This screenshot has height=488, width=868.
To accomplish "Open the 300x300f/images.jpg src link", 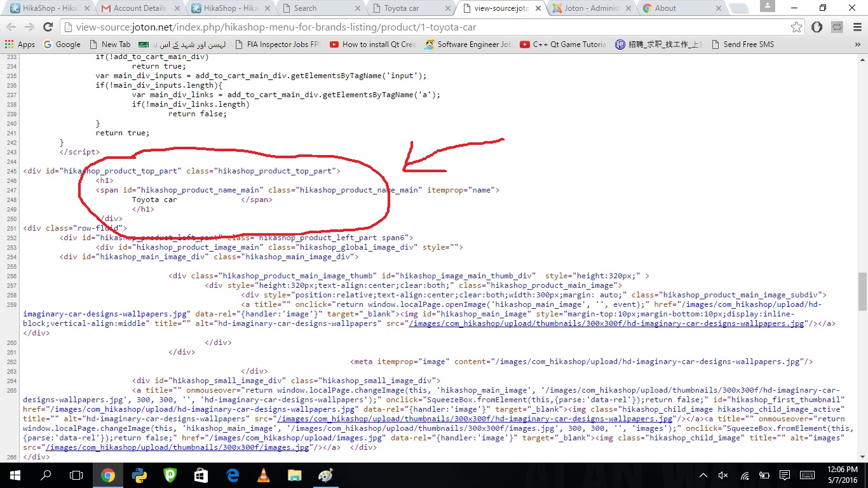I will [x=178, y=447].
